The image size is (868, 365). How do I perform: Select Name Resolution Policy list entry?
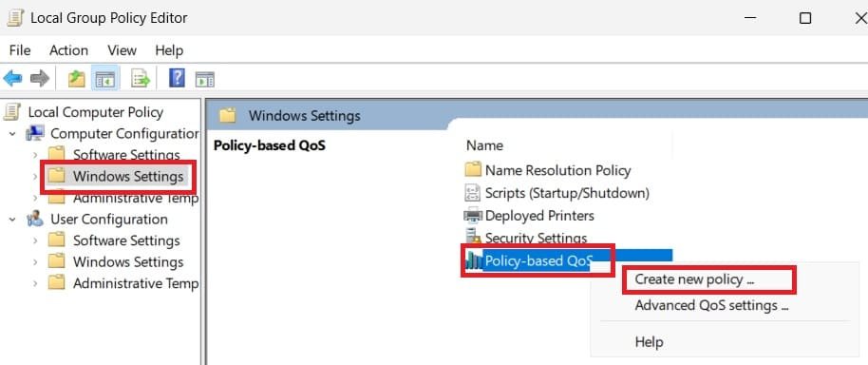(x=558, y=170)
